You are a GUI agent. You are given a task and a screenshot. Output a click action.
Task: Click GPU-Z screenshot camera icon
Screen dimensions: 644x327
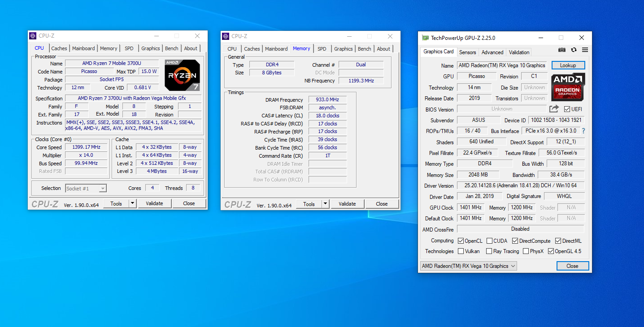(x=562, y=50)
